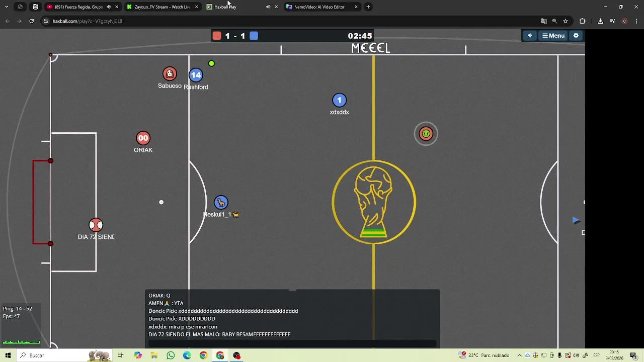This screenshot has height=362, width=644.
Task: Open the first Chrome taskbar icon
Action: 203,355
